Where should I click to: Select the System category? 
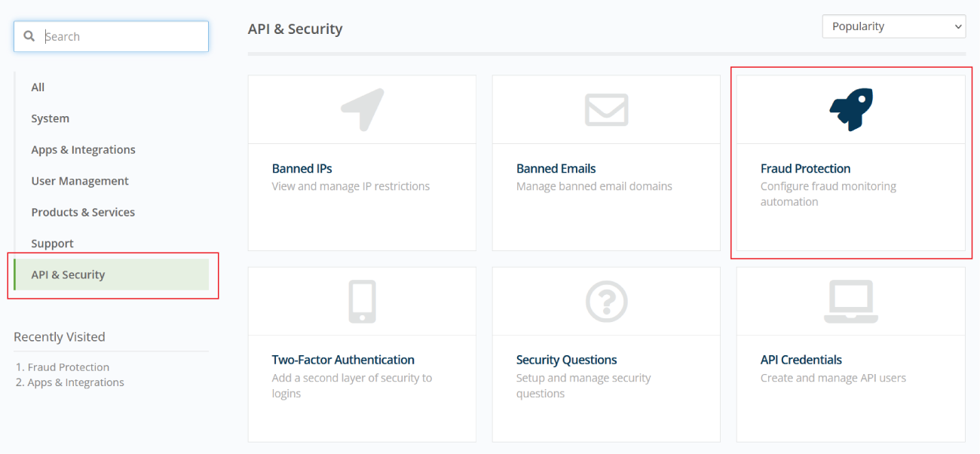coord(50,118)
